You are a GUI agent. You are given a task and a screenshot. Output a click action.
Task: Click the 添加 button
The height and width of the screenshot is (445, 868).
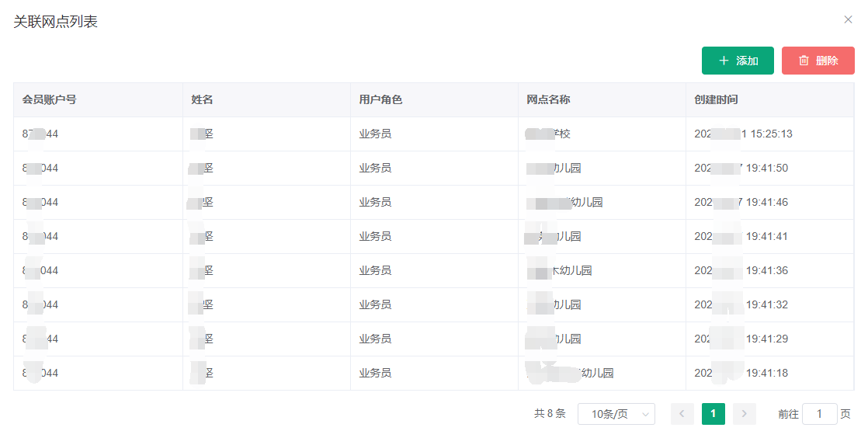click(738, 61)
